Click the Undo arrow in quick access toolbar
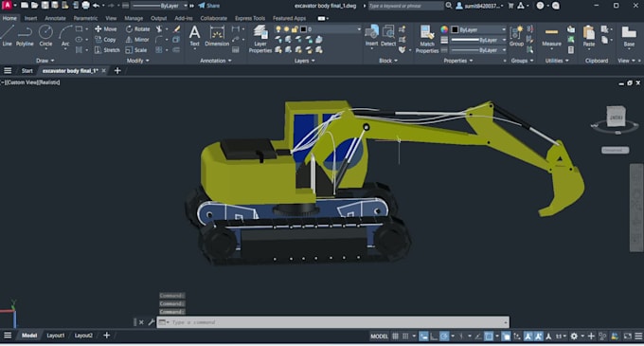The height and width of the screenshot is (346, 644). coord(96,6)
